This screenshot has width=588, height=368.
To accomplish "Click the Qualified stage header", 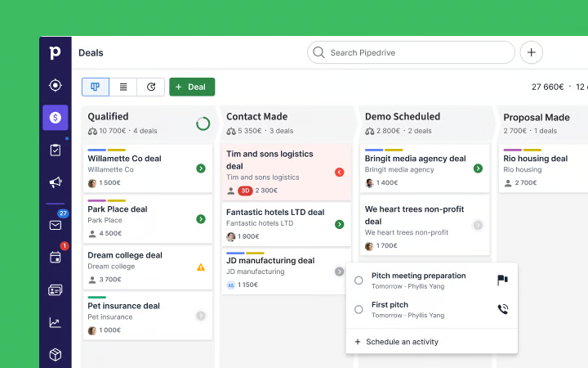I will [x=108, y=117].
